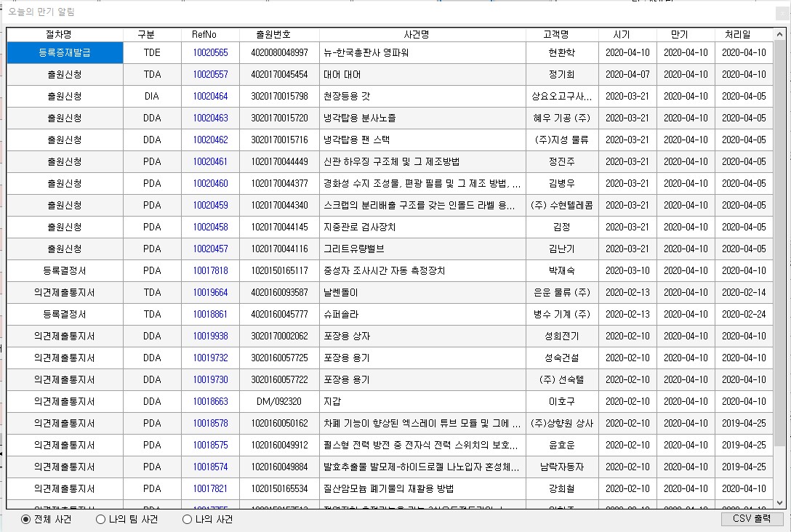Open RefNo link 10020565
This screenshot has height=532, width=791.
coord(210,52)
